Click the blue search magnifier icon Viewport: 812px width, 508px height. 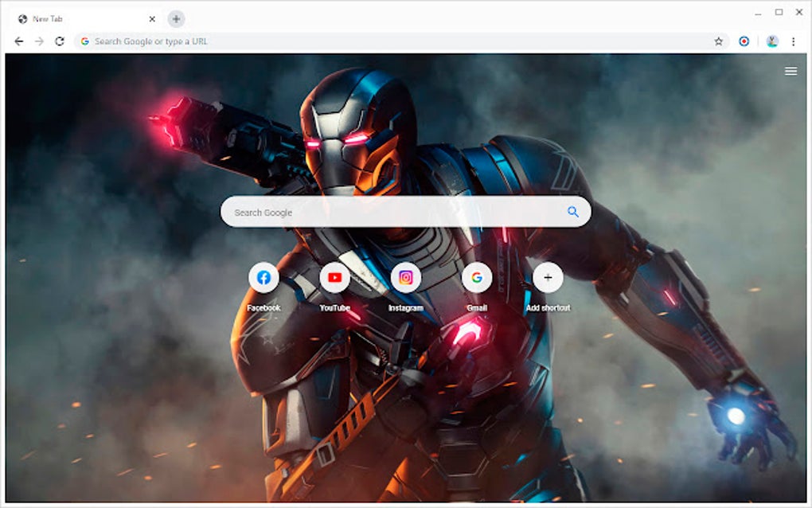pyautogui.click(x=572, y=212)
